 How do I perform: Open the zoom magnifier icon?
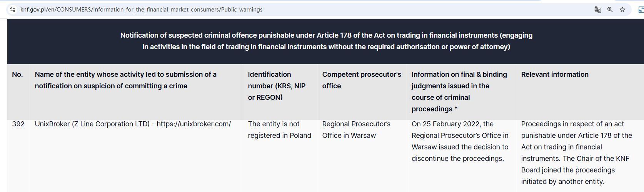point(610,10)
